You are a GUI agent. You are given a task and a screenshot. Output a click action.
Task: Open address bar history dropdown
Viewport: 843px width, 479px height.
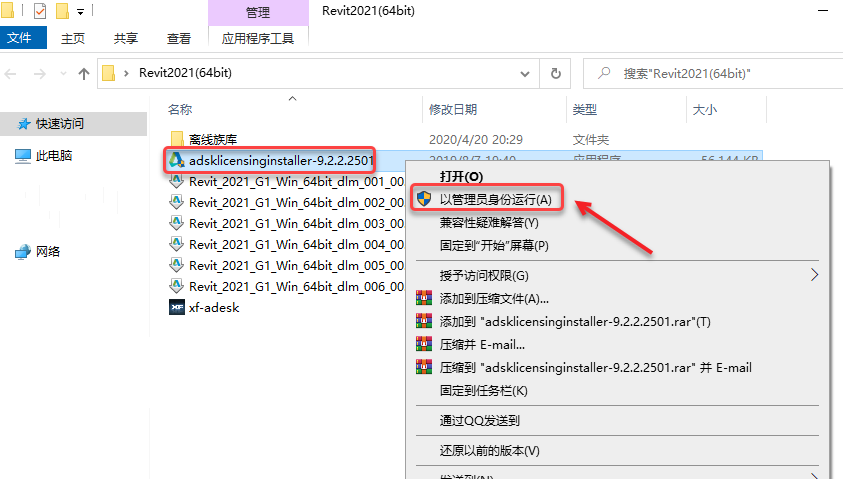tap(525, 74)
